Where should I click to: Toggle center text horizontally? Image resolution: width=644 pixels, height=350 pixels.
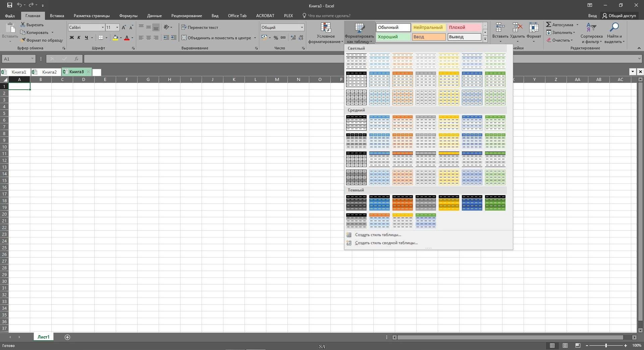(149, 38)
